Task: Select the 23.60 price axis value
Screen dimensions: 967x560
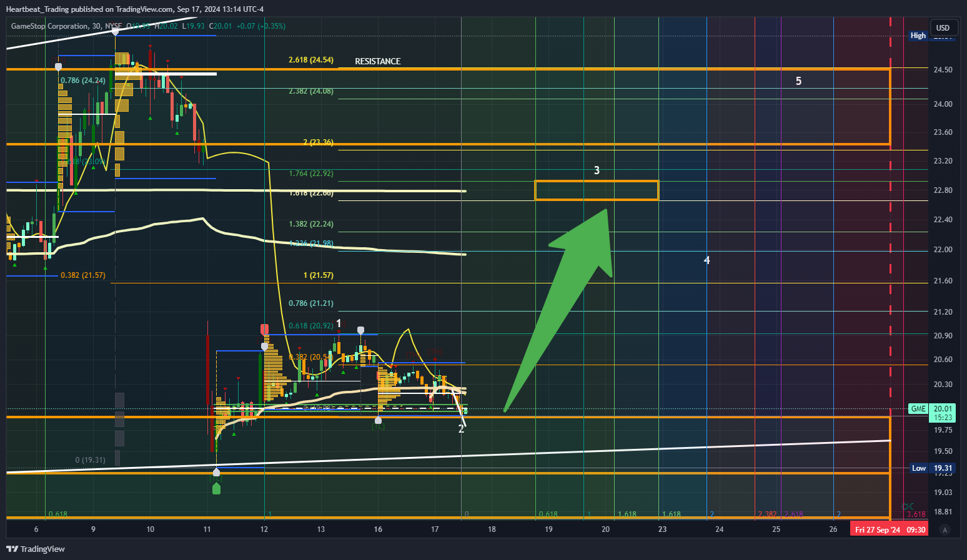Action: (943, 132)
